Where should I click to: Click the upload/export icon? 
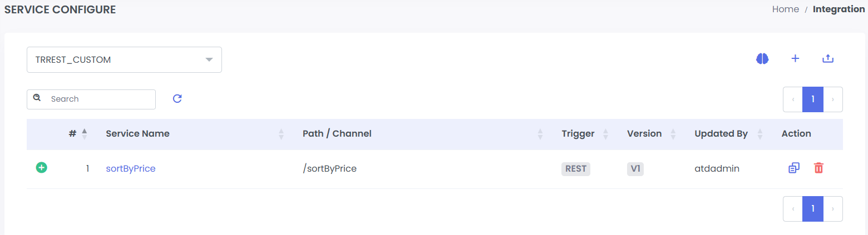tap(828, 58)
